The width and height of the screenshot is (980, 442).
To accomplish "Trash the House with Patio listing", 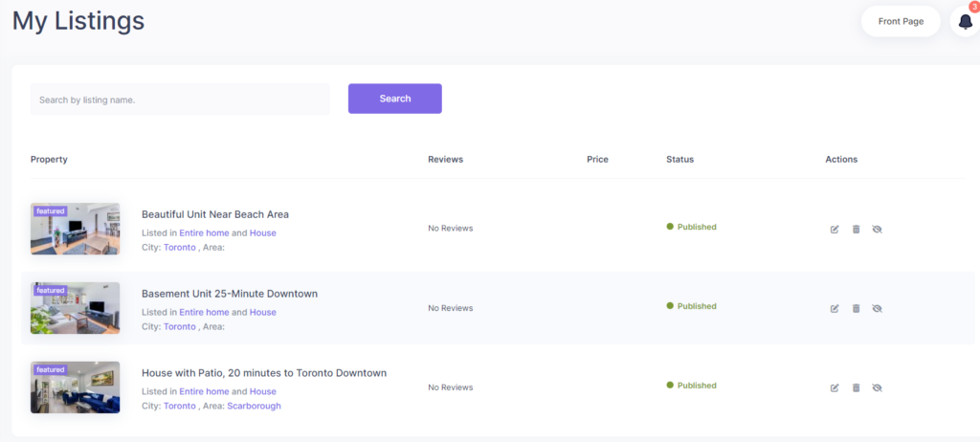I will [857, 387].
